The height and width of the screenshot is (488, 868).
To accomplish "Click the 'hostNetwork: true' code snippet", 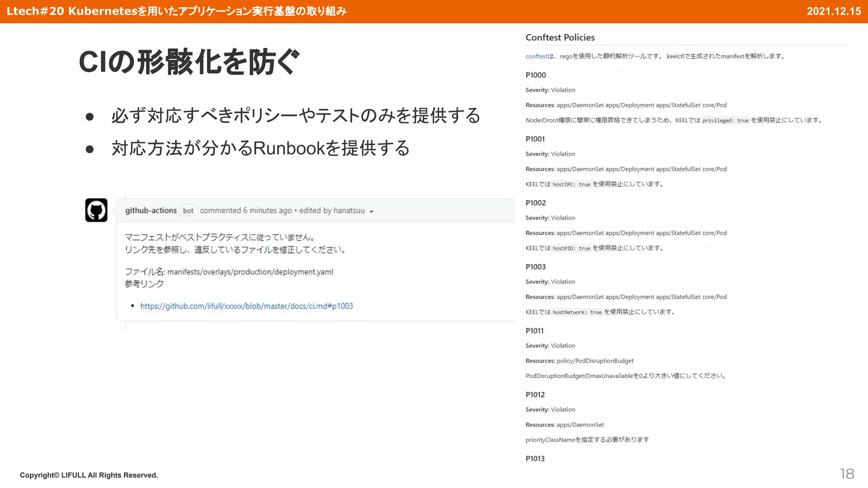I will 577,312.
